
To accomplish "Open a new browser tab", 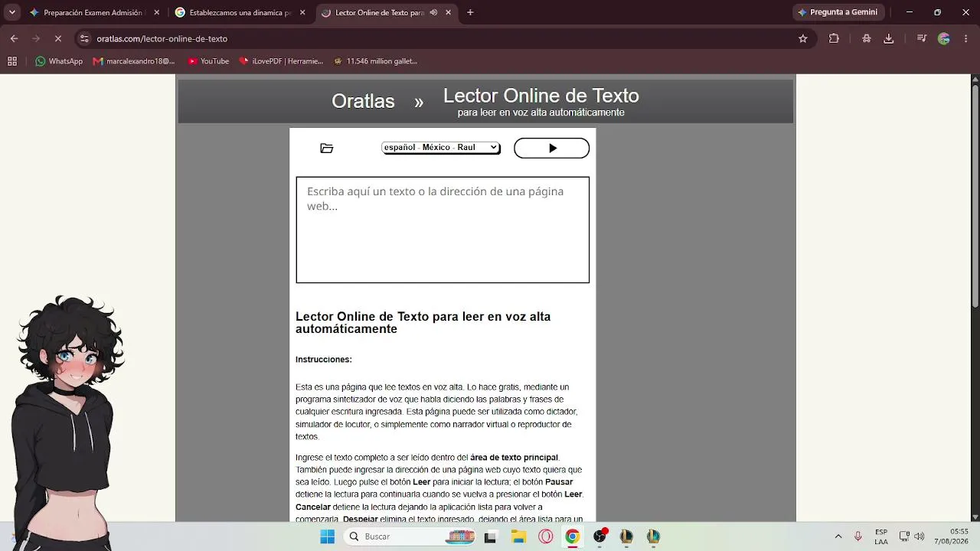I will click(x=470, y=12).
